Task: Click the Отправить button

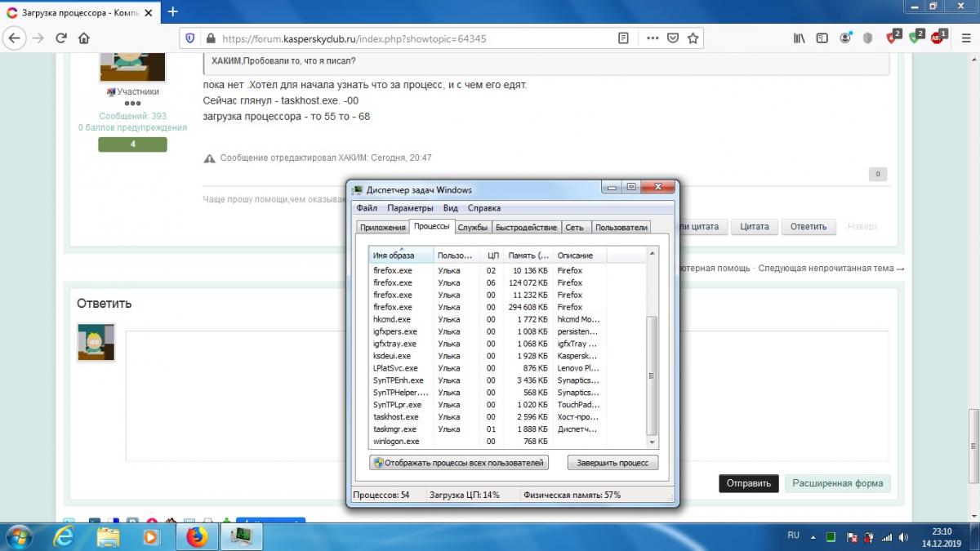Action: click(748, 483)
